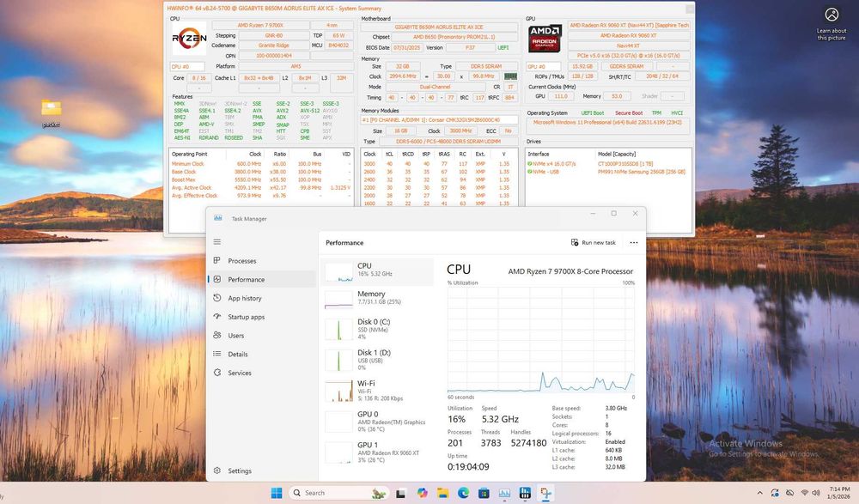Open Details page in Task Manager
This screenshot has width=859, height=504.
pyautogui.click(x=262, y=354)
